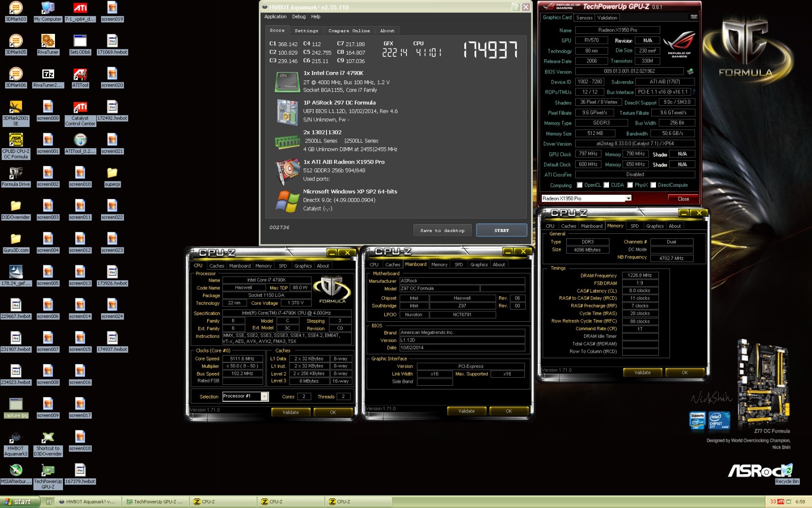
Task: Launch HWBOT Aquamark3 desktop shortcut
Action: coord(16,443)
